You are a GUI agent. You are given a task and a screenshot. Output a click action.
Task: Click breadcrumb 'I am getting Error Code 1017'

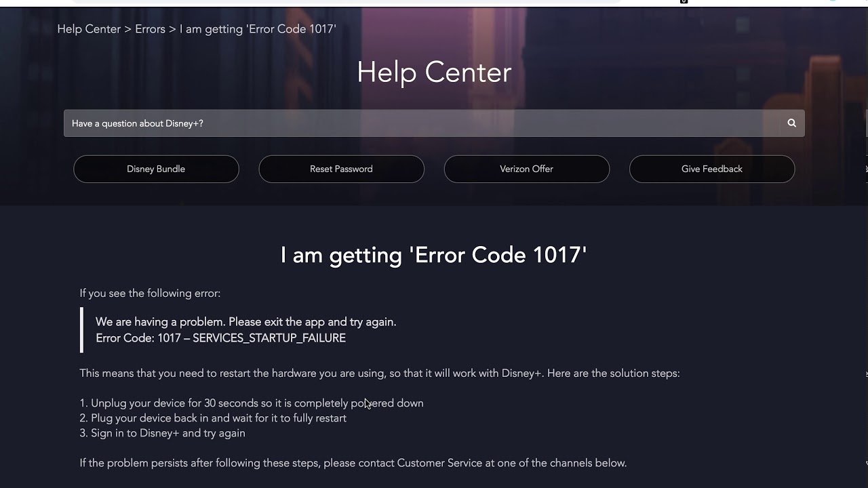pos(258,29)
